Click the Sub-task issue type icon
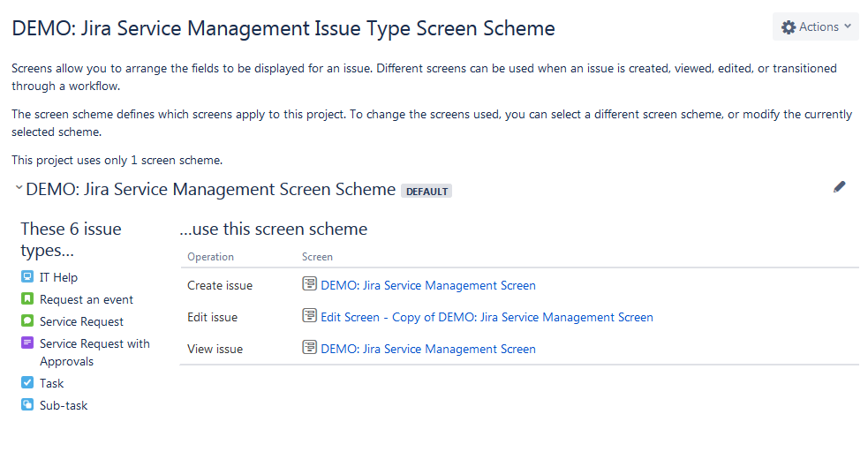868x467 pixels. click(x=27, y=404)
